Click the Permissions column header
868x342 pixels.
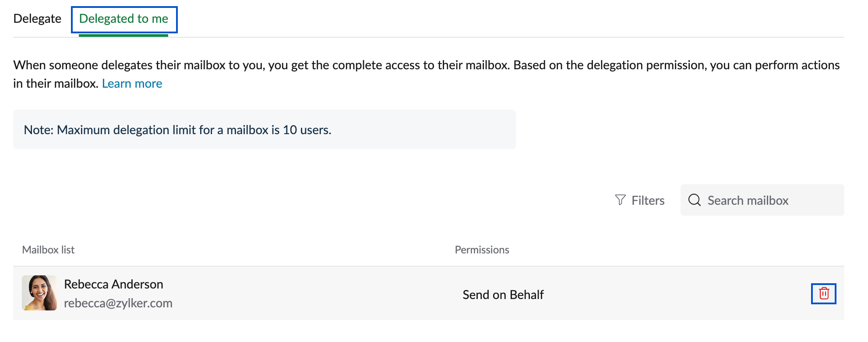[x=482, y=249]
